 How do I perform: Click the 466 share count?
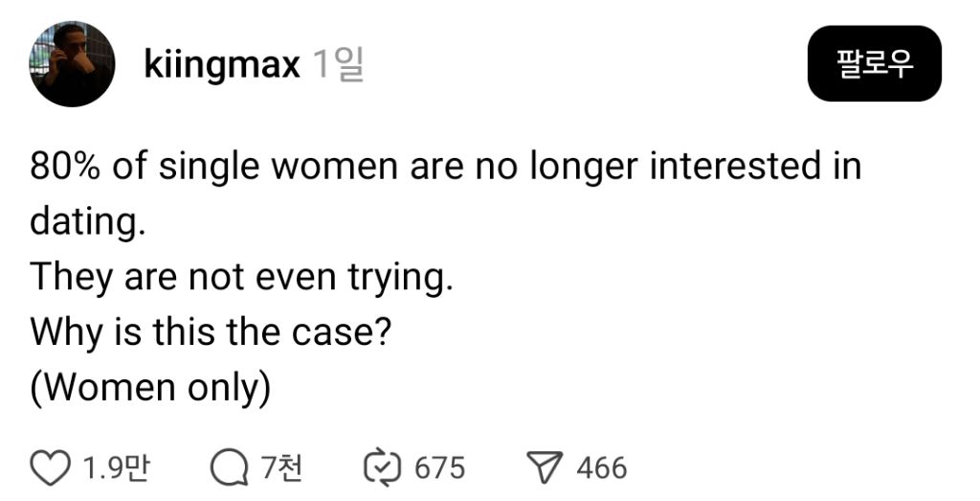[x=602, y=467]
